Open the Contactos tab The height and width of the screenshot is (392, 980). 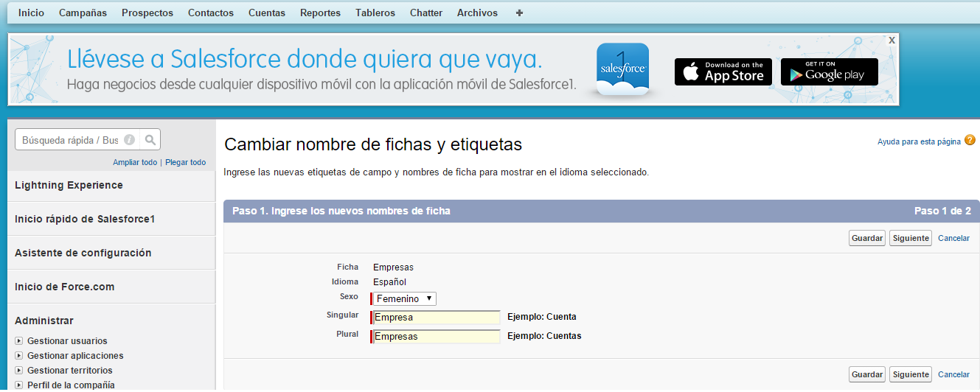211,13
